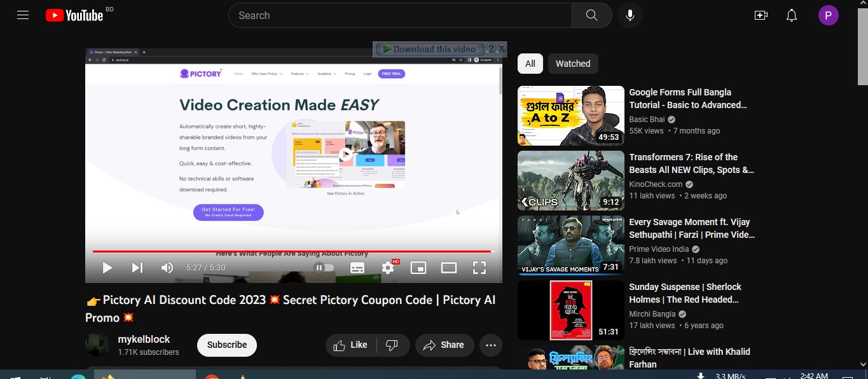Click the taskbar clock showing 2:42 AM
Screen dimensions: 868x379
point(814,376)
